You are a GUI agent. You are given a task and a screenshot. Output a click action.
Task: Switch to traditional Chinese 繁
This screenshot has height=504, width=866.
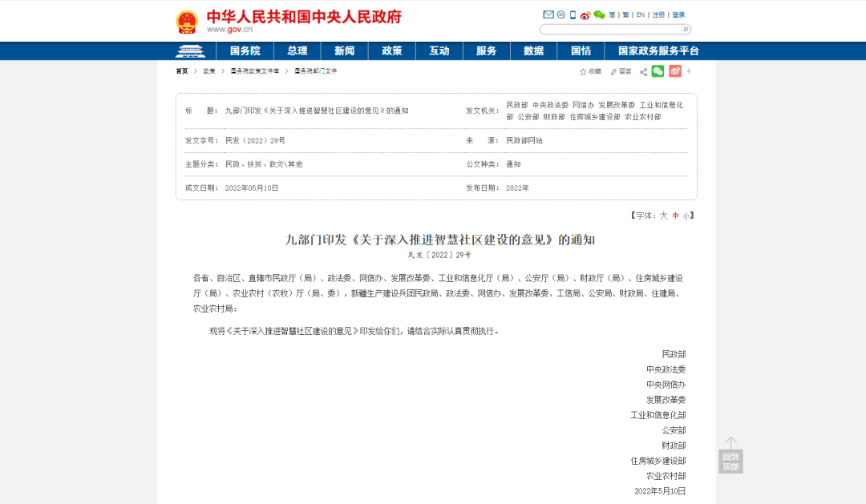(x=625, y=15)
